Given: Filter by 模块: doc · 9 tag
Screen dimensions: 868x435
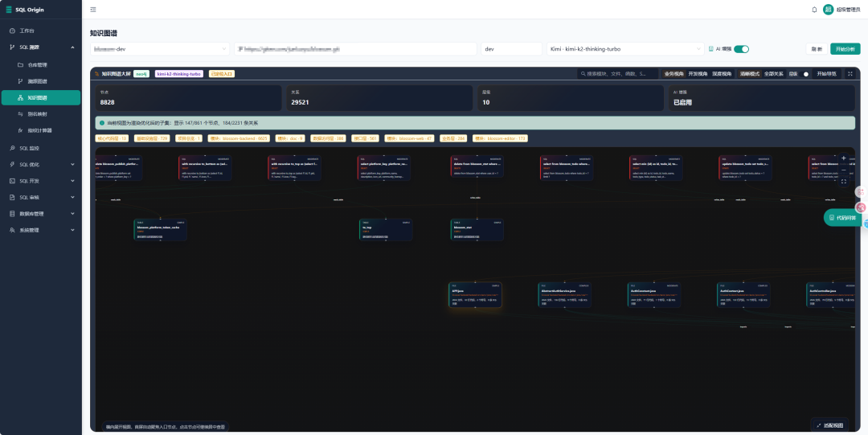Looking at the screenshot, I should (290, 138).
